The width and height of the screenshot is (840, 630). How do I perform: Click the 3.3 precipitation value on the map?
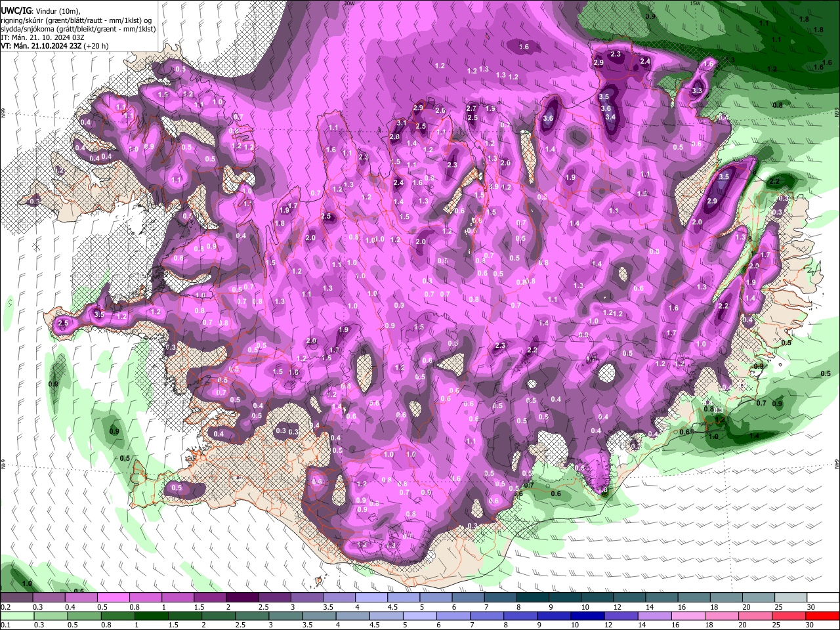(x=697, y=91)
